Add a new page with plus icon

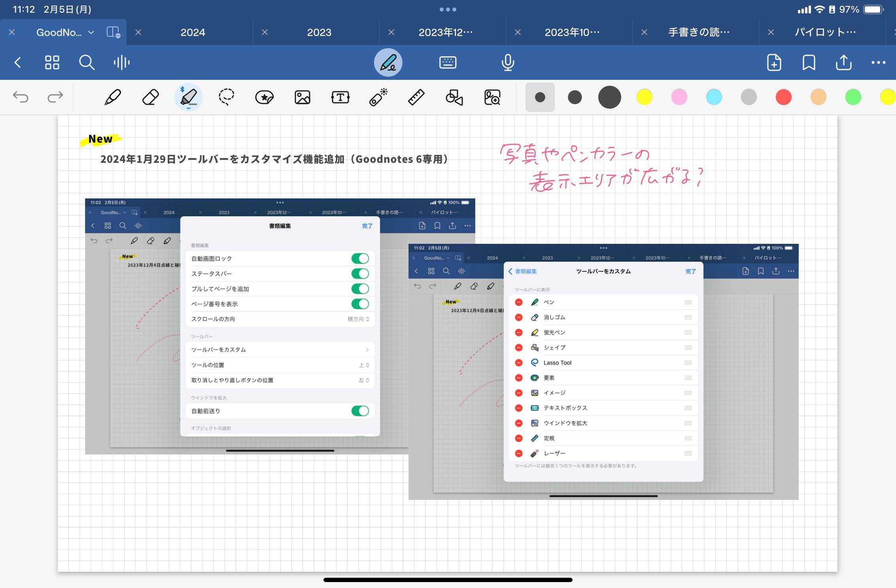coord(774,62)
